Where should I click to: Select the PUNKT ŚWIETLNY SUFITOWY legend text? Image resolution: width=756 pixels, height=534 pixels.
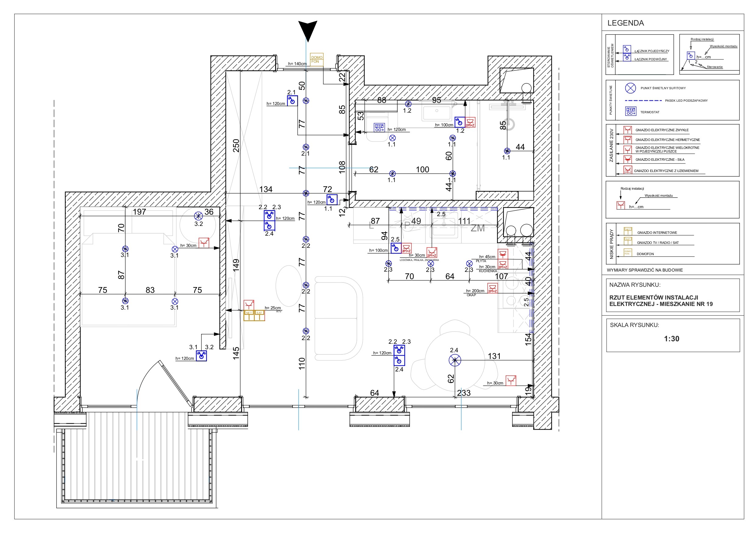pos(663,88)
